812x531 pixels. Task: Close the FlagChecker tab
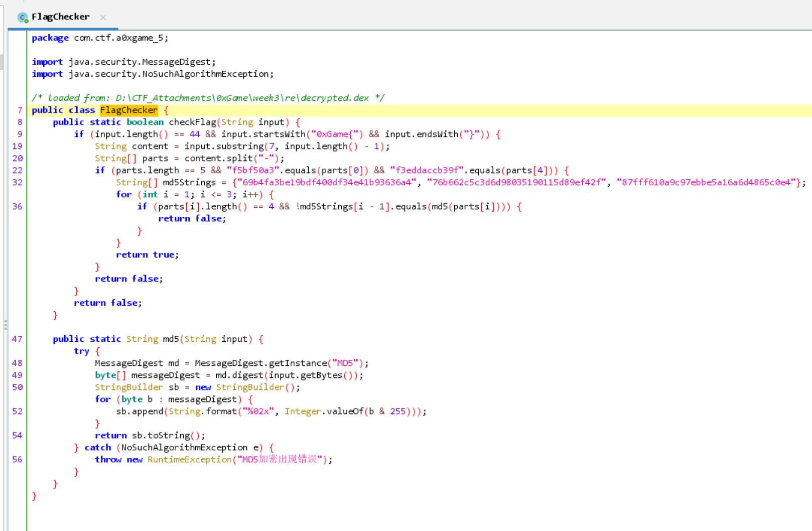pos(103,17)
